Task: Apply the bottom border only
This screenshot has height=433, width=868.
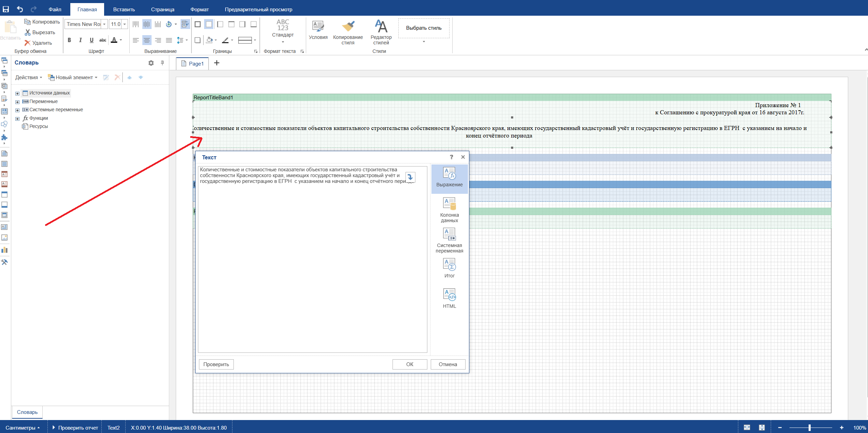Action: click(254, 24)
